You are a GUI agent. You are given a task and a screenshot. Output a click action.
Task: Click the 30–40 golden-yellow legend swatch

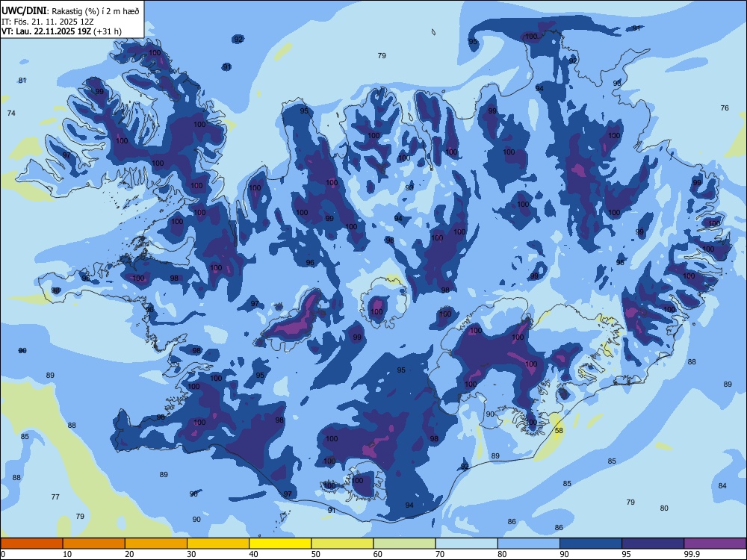coord(218,544)
